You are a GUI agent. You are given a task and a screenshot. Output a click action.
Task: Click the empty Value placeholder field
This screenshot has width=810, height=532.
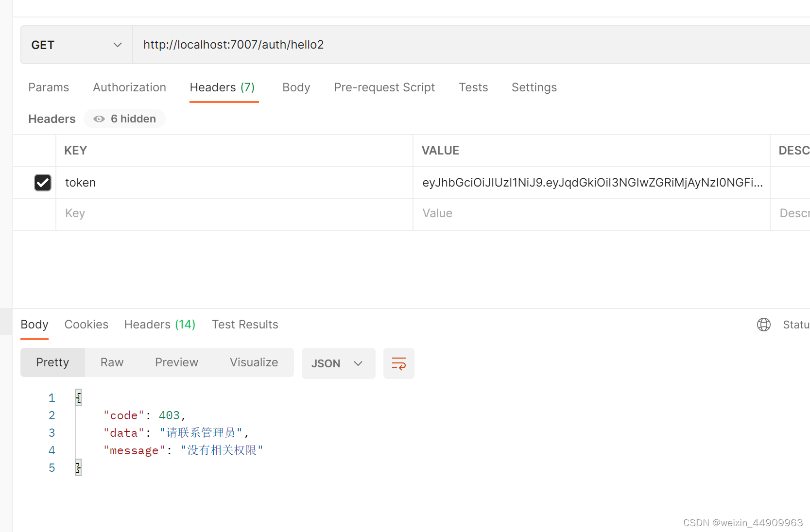pos(592,214)
